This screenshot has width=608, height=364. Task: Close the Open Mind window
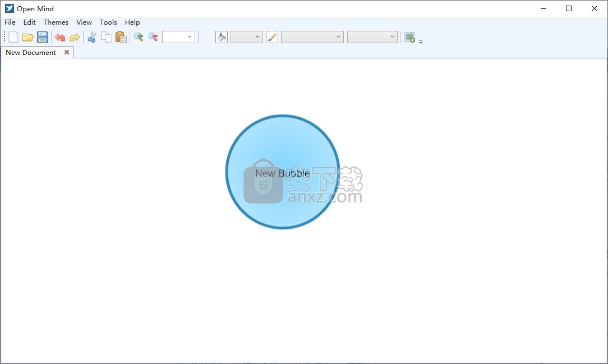coord(595,8)
